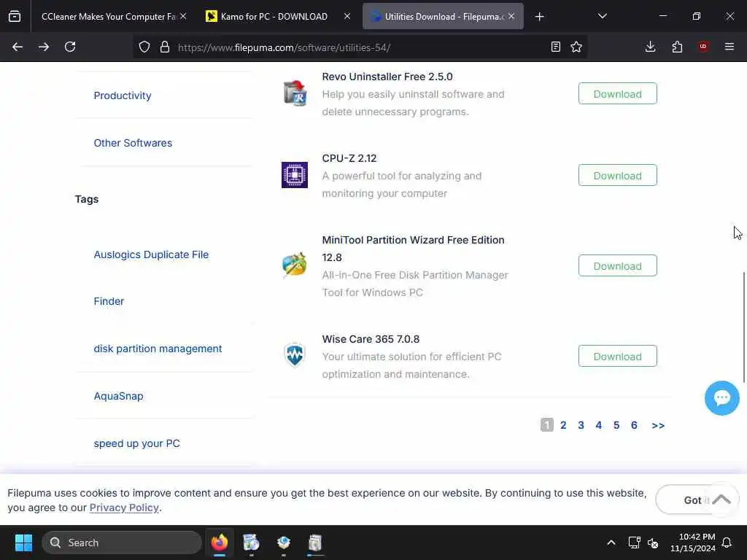Open the notifications bell icon
747x560 pixels.
727,542
